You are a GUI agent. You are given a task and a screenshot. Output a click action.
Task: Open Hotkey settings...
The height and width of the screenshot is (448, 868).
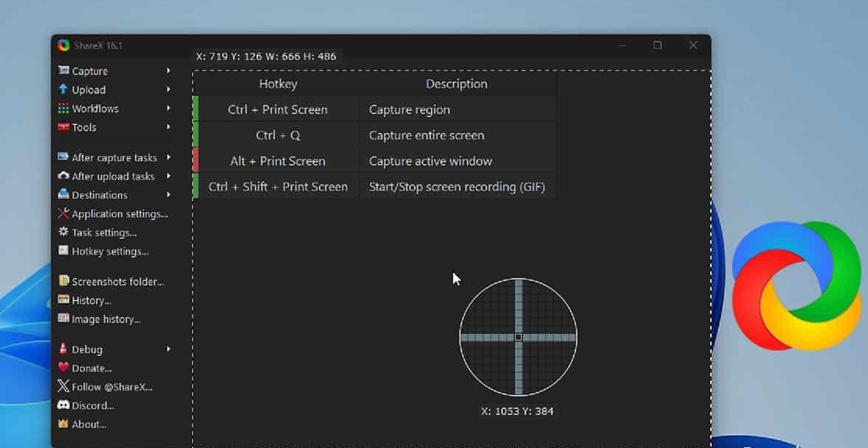(x=110, y=252)
